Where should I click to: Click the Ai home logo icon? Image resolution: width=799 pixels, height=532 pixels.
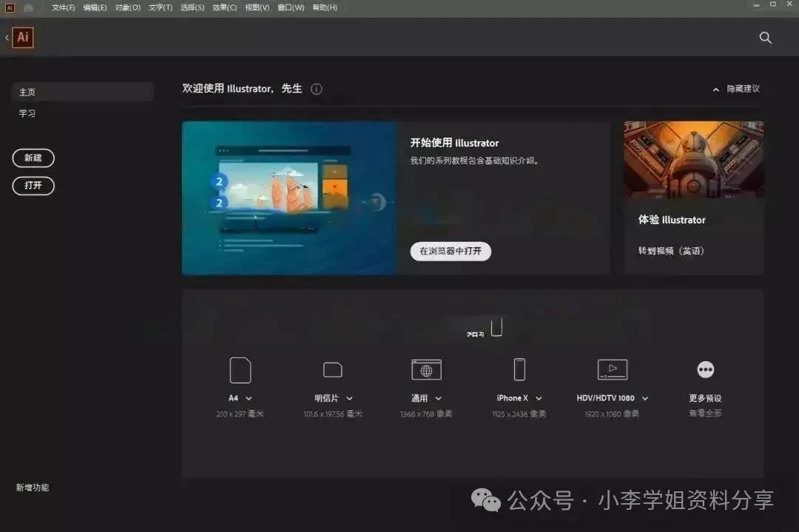tap(23, 37)
